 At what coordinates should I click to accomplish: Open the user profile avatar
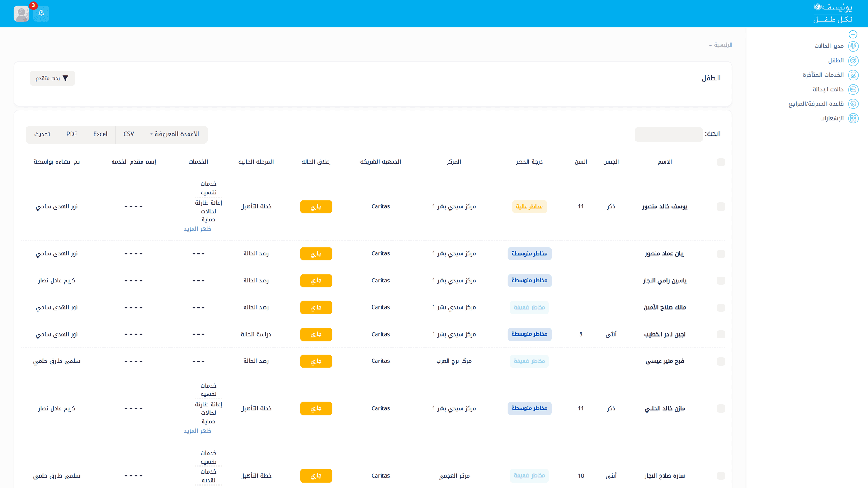click(x=21, y=14)
